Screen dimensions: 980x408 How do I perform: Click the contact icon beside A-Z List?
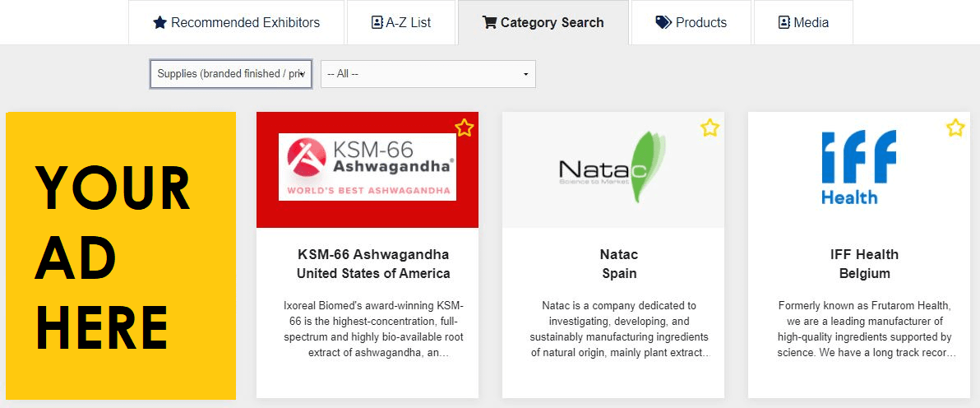377,22
